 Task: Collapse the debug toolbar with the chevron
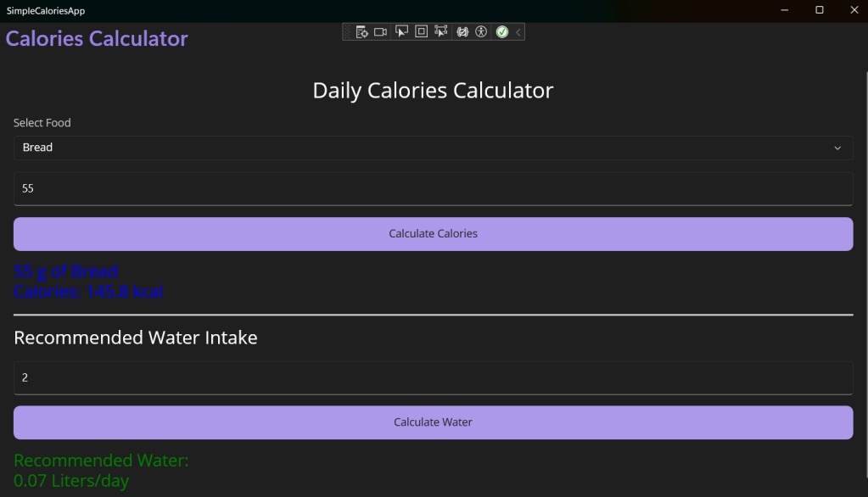click(x=518, y=32)
